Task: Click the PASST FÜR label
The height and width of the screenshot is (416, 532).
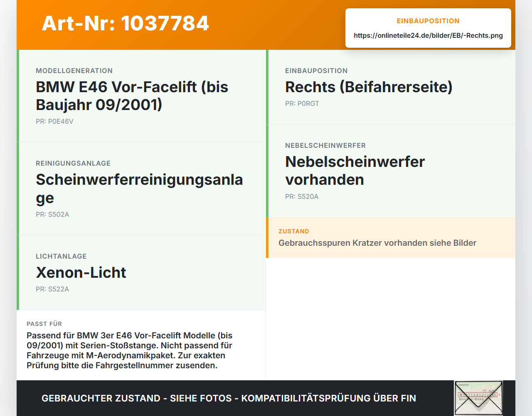Action: click(x=44, y=324)
